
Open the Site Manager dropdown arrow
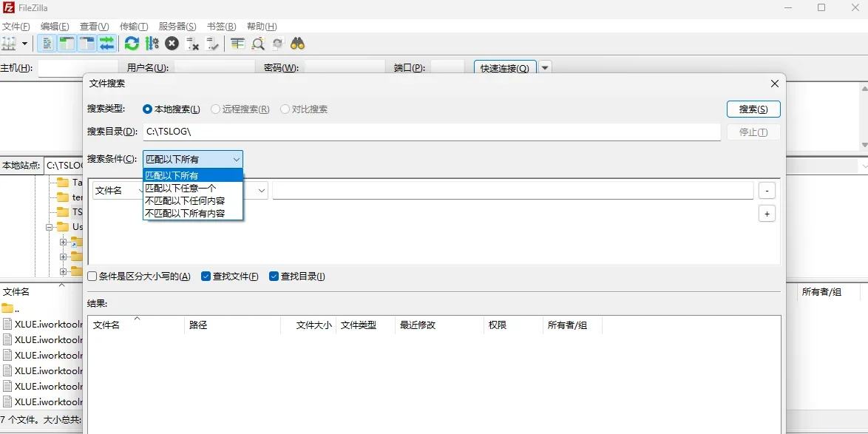[25, 43]
